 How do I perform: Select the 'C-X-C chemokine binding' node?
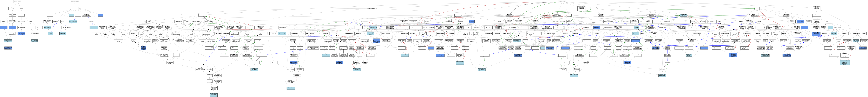click(21, 34)
